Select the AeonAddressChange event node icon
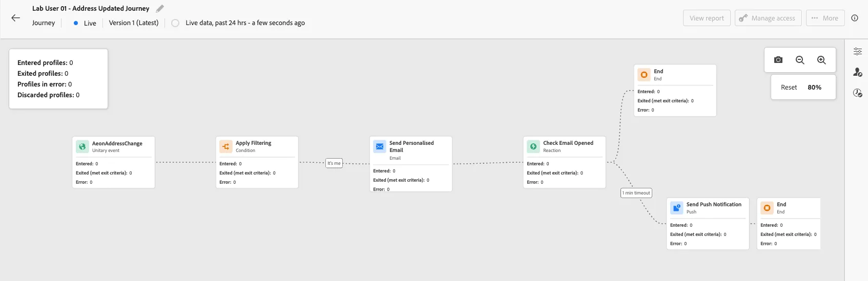The width and height of the screenshot is (868, 281). tap(82, 146)
